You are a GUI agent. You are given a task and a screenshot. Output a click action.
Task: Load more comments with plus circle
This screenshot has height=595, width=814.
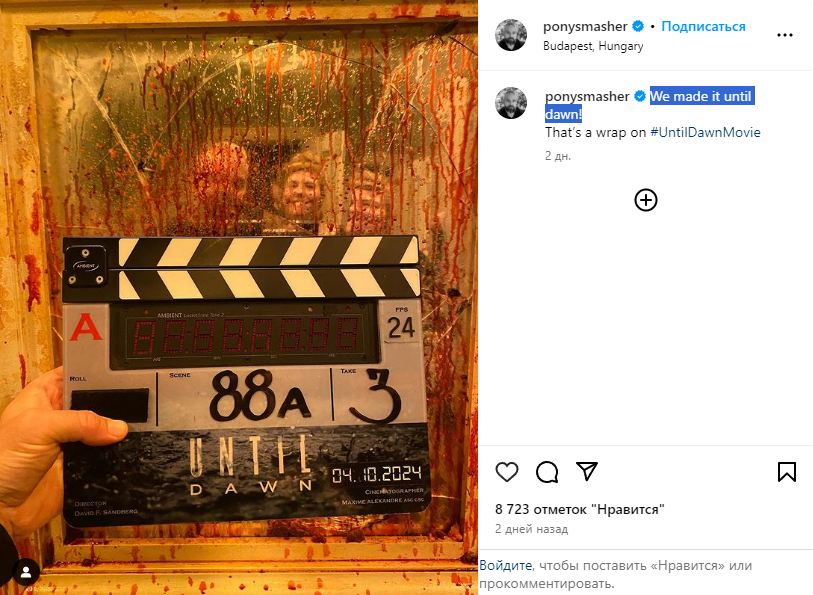646,200
